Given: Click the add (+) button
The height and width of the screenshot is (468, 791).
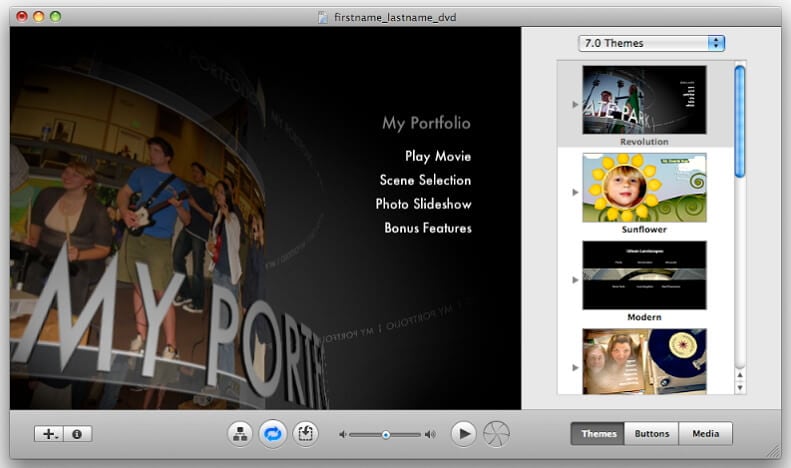Looking at the screenshot, I should (49, 434).
